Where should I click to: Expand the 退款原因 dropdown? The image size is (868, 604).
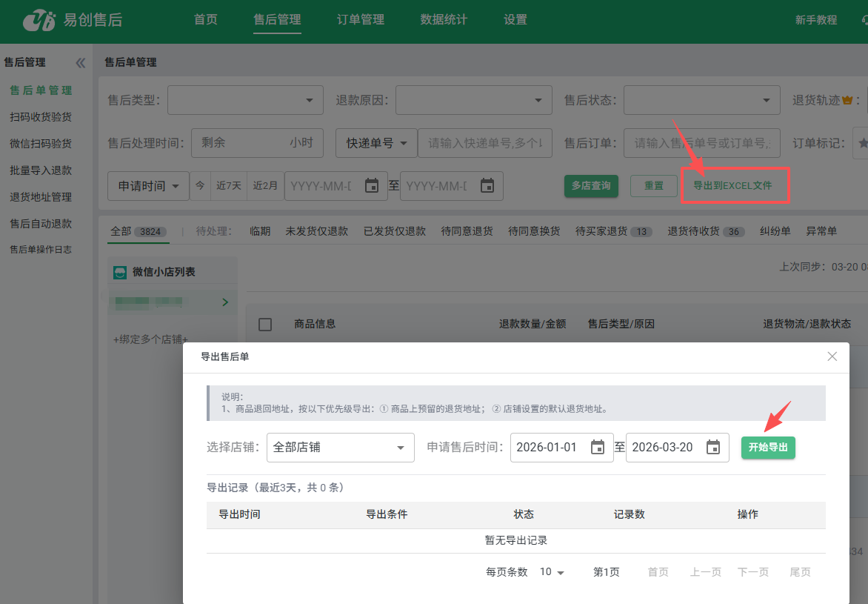[x=538, y=101]
